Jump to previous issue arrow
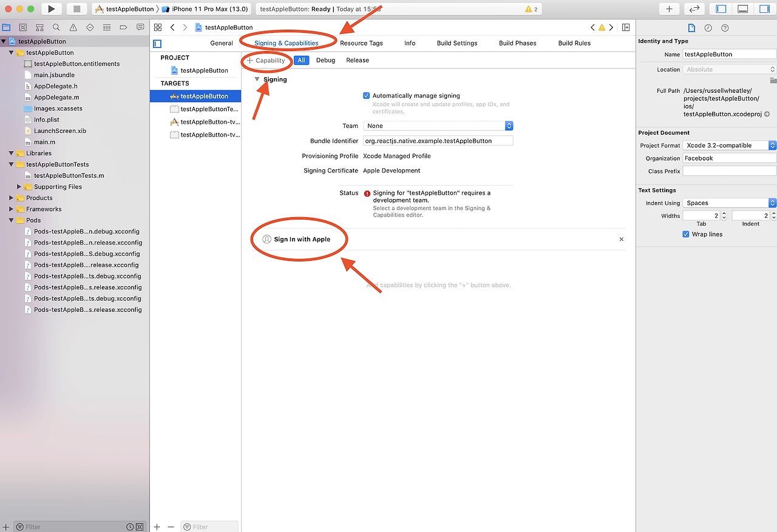 593,27
